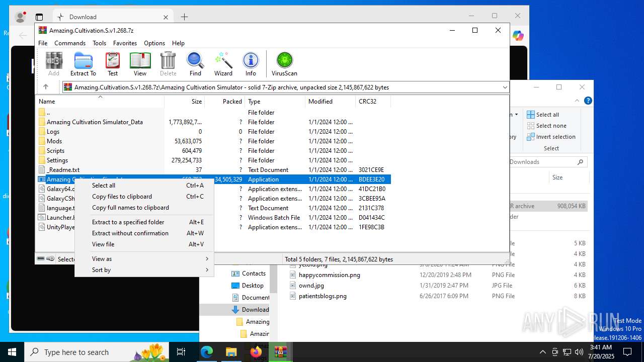Viewport: 644px width, 362px height.
Task: Choose Copy full names to clipboard
Action: [x=144, y=208]
